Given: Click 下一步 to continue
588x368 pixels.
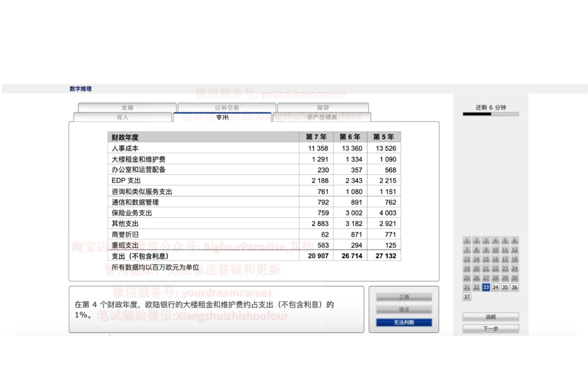Looking at the screenshot, I should (x=490, y=329).
